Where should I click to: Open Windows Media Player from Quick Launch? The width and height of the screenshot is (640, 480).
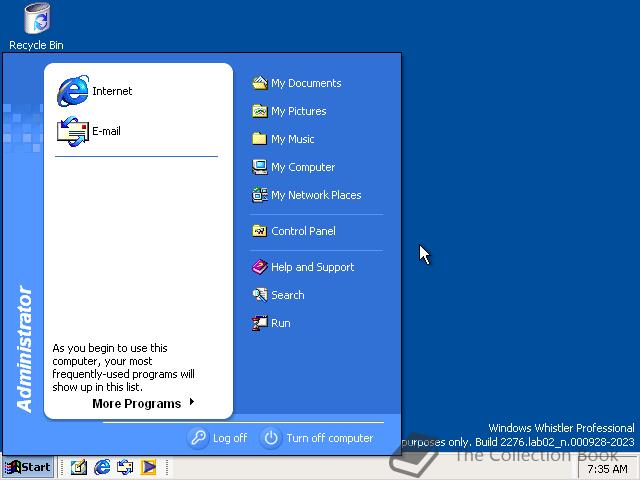(149, 467)
